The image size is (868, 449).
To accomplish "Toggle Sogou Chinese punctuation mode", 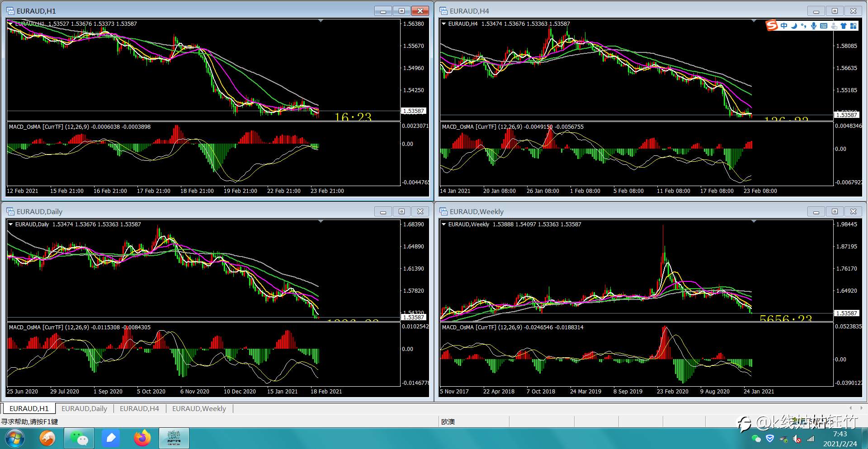I will coord(803,26).
